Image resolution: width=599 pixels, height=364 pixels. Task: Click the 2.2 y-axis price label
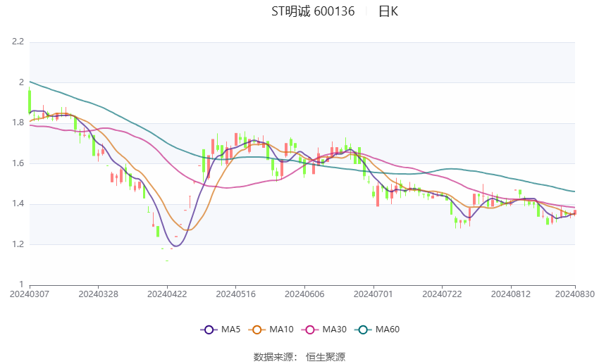click(18, 42)
